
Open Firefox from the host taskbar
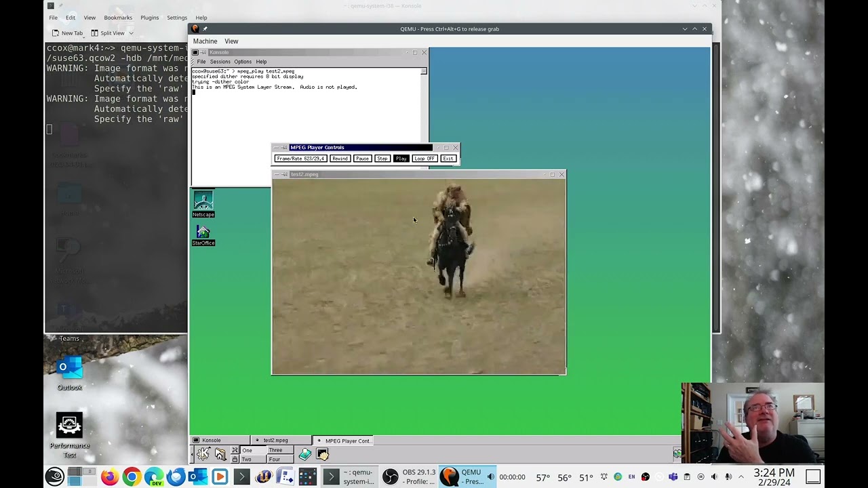[x=108, y=477]
